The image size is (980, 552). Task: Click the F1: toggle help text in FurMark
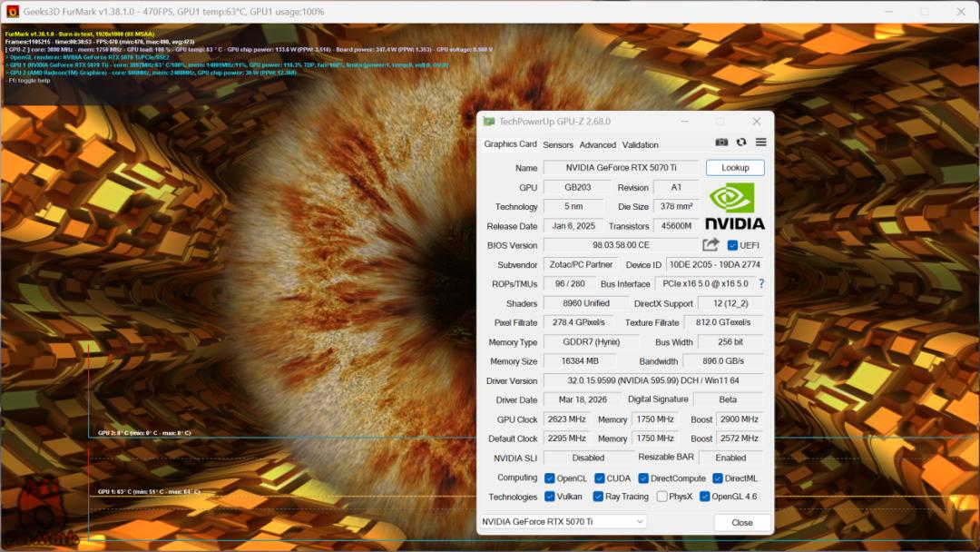(x=27, y=81)
